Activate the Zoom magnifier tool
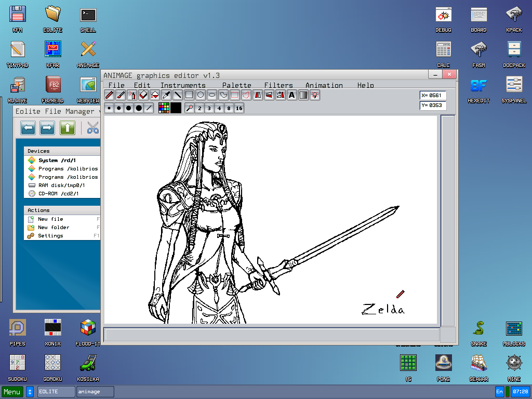Viewport: 532px width, 399px height. 189,108
